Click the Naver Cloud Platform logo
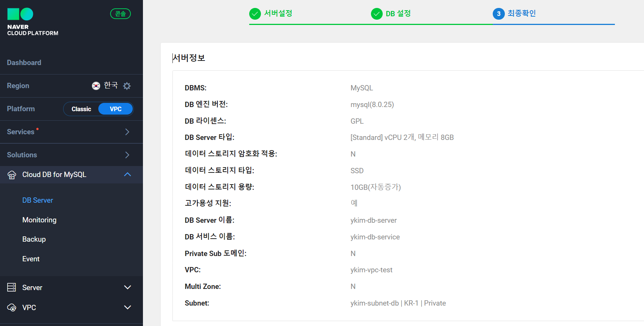644x326 pixels. (x=33, y=22)
